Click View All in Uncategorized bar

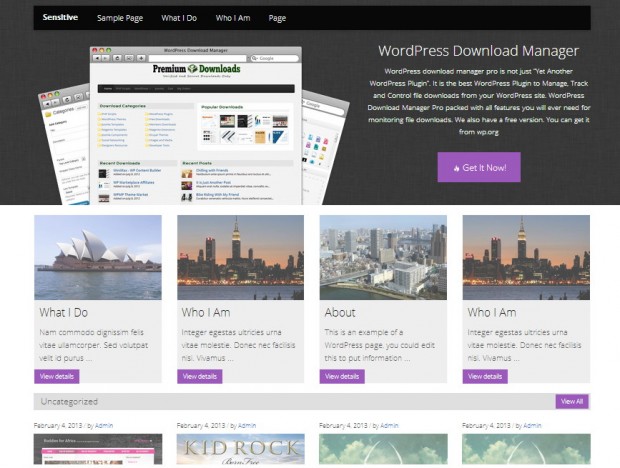point(572,402)
